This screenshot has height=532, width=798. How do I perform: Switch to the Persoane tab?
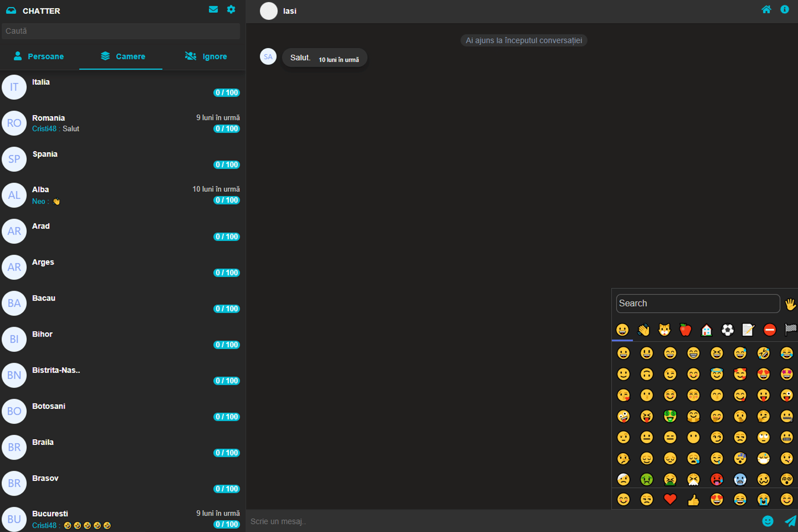pos(39,56)
